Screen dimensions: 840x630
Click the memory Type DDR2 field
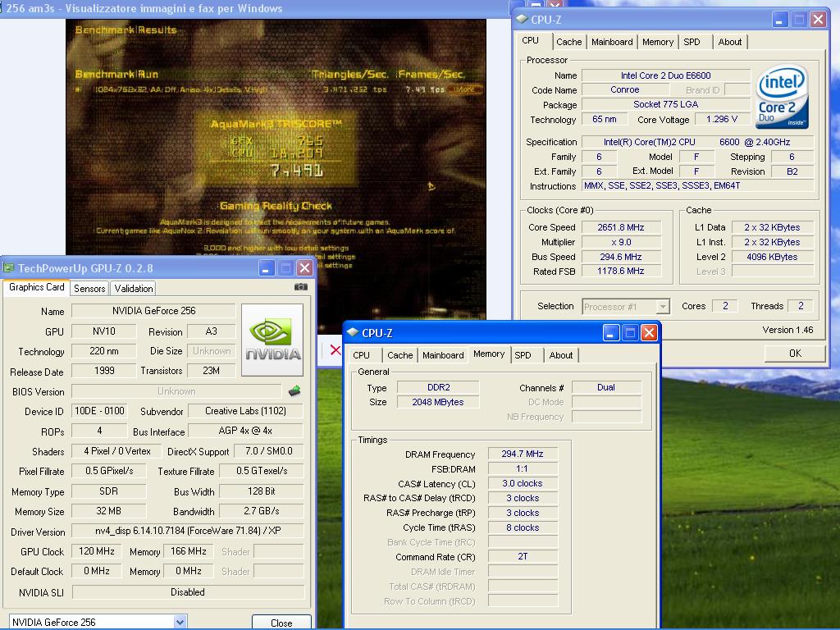point(438,387)
